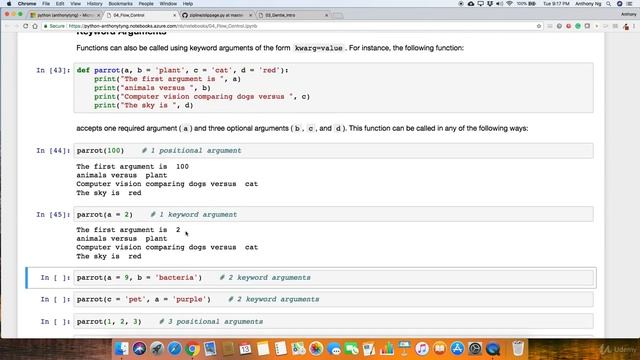
Task: Open the Bookmarks menu
Action: pyautogui.click(x=120, y=4)
